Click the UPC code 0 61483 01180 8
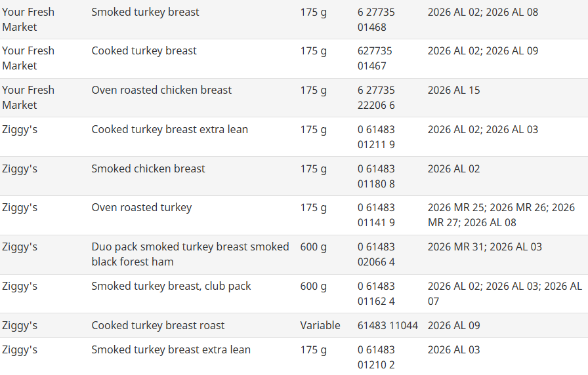588x375 pixels. point(376,176)
